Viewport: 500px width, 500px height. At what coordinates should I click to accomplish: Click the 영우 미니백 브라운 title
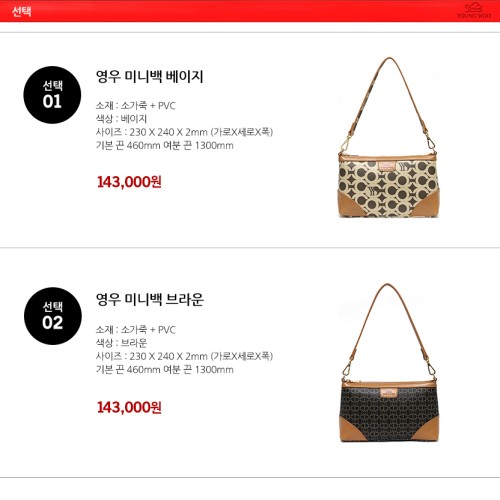point(150,299)
